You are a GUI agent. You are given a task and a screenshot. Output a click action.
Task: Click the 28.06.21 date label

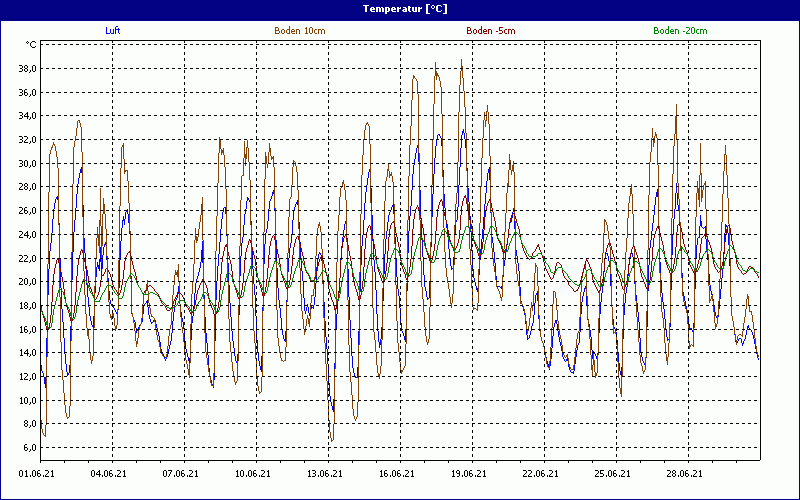point(685,474)
